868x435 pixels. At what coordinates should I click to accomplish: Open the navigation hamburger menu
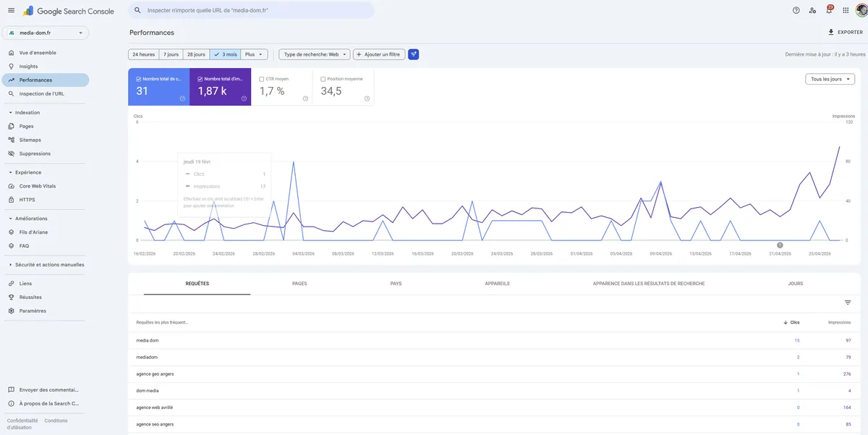11,10
